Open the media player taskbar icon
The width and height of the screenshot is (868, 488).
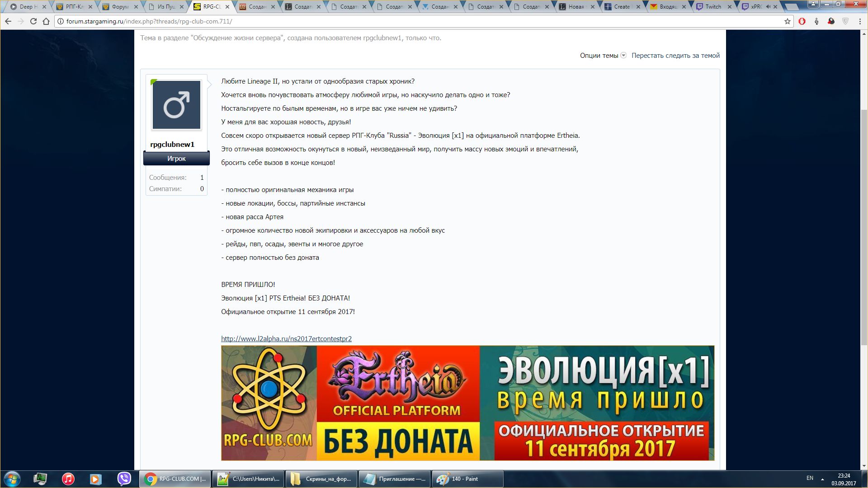(95, 479)
